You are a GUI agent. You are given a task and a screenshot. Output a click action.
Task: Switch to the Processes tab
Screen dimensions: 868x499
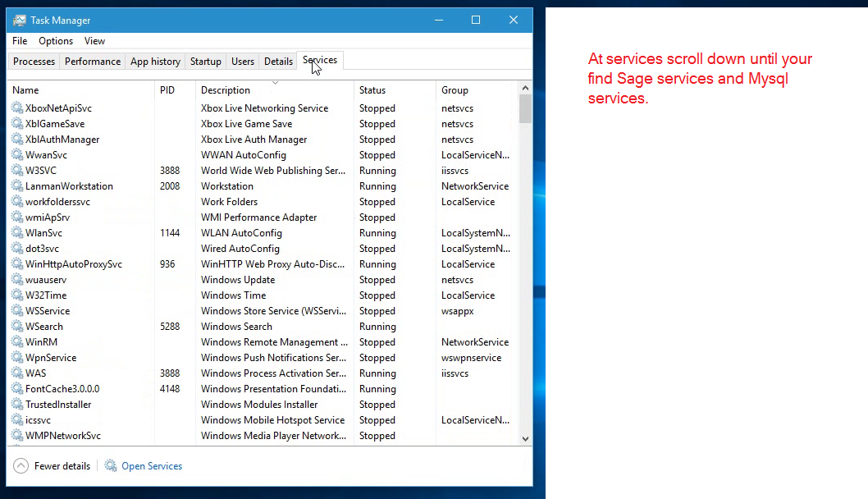(34, 62)
